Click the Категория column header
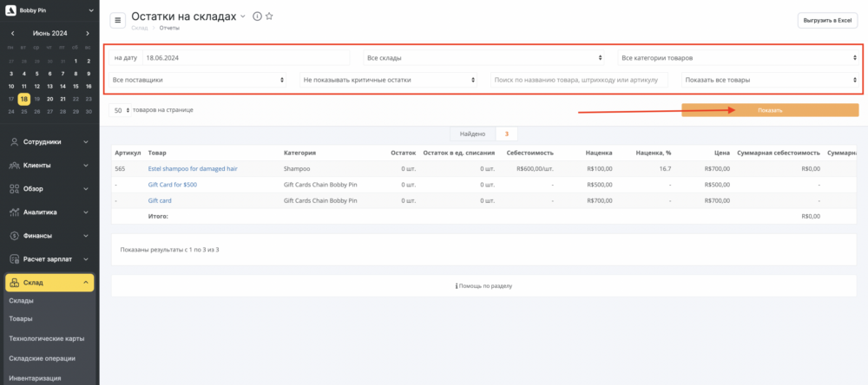 pyautogui.click(x=299, y=153)
